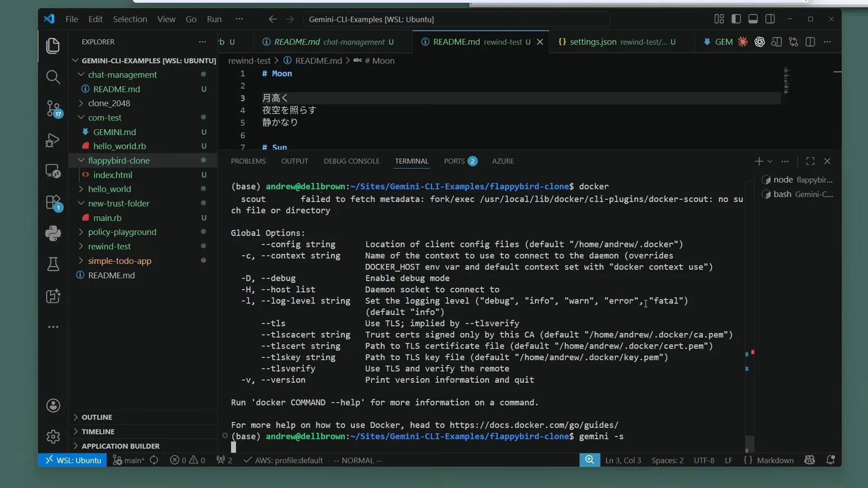Open the Run menu
Viewport: 868px width, 488px height.
214,19
